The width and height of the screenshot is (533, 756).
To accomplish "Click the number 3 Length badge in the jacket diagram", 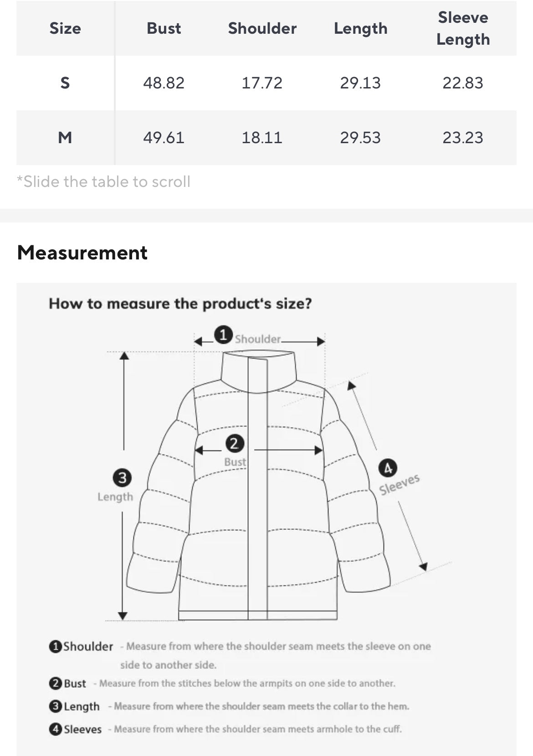I will 122,478.
